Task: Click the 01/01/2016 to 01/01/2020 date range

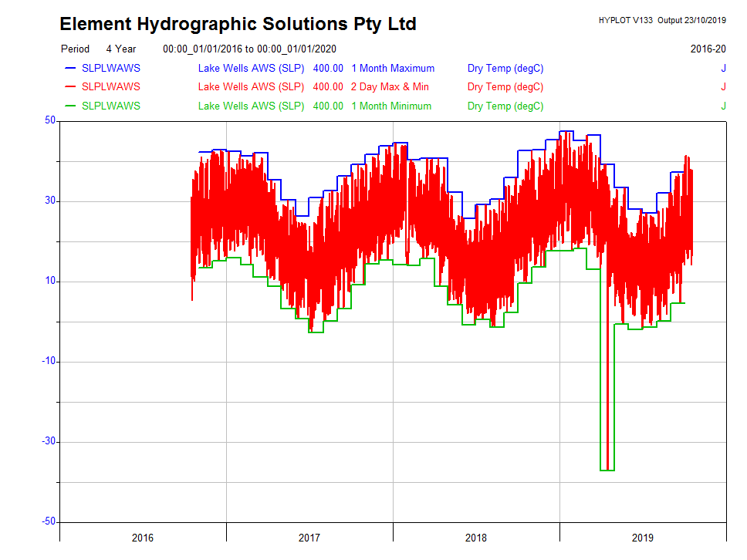Action: (249, 49)
